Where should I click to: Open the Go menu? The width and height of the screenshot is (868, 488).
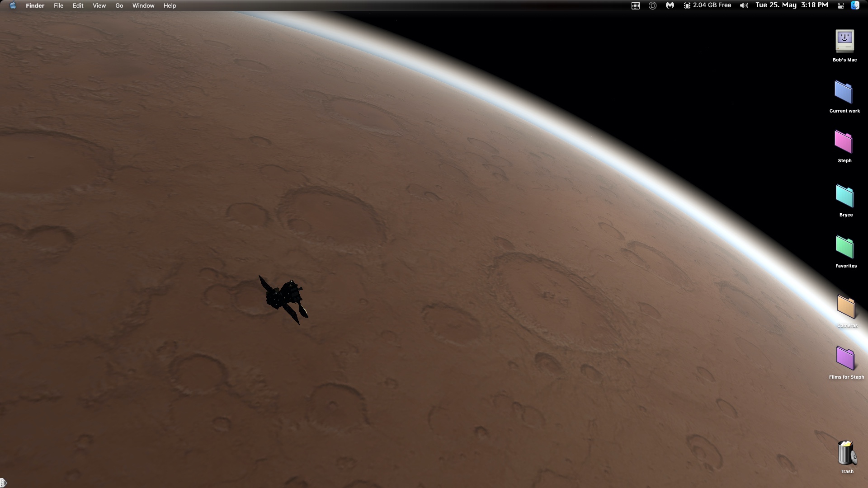pos(119,5)
